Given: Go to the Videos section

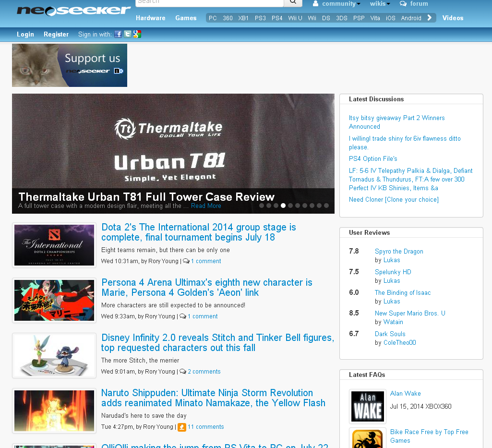Looking at the screenshot, I should (453, 18).
